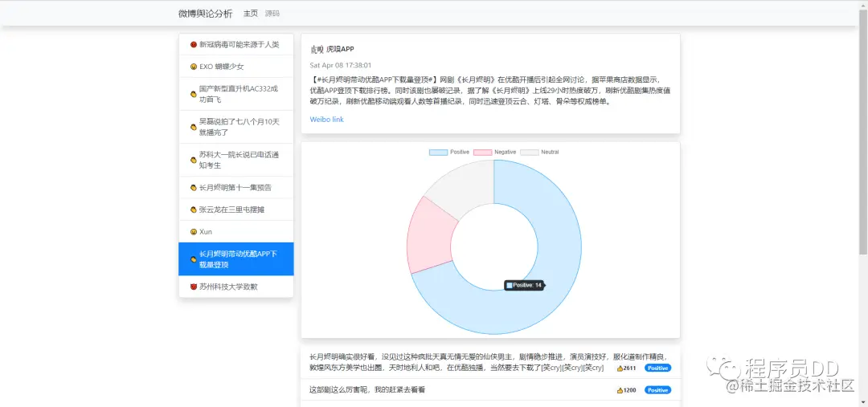Click the 微博舆论分析 brand title
This screenshot has width=868, height=407.
(x=206, y=14)
